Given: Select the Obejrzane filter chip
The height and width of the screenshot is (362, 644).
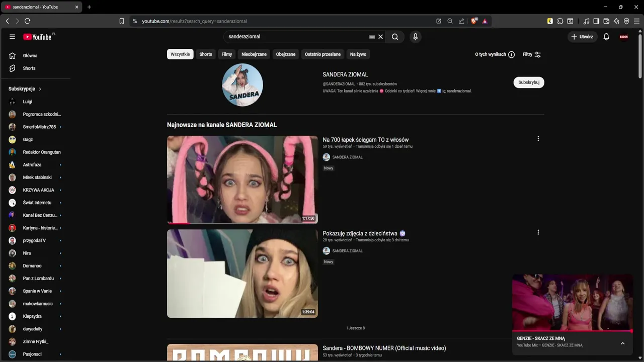Looking at the screenshot, I should [286, 54].
